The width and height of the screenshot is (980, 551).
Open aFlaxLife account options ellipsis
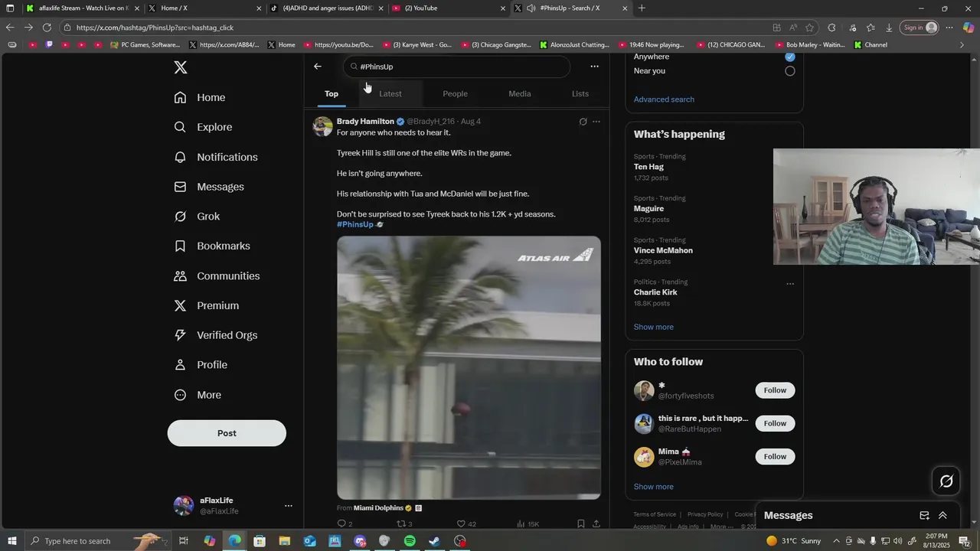coord(289,506)
